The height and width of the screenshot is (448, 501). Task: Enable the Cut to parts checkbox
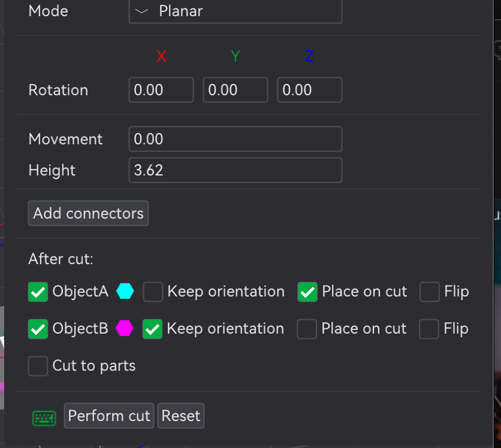click(38, 366)
